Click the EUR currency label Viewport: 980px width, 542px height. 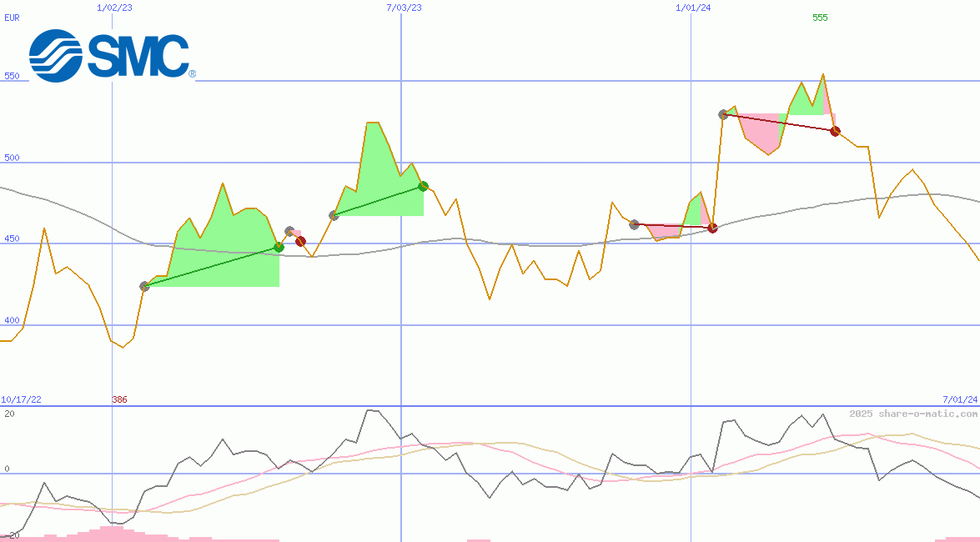pos(12,17)
